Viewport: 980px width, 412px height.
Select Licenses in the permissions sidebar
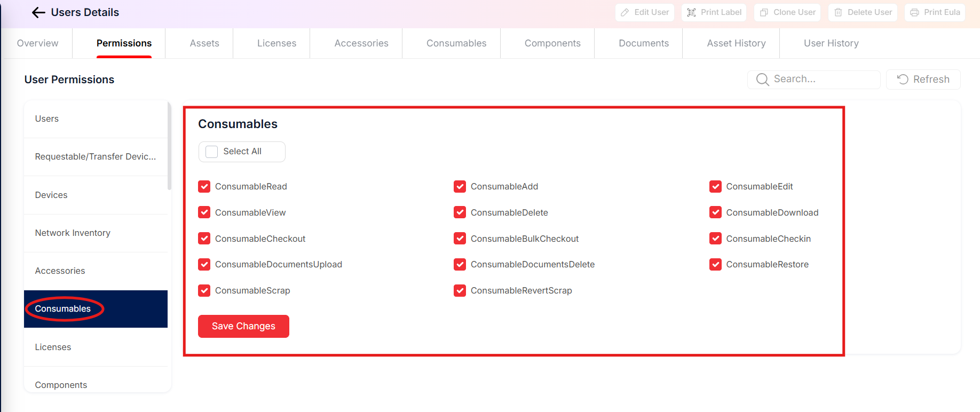click(x=96, y=347)
